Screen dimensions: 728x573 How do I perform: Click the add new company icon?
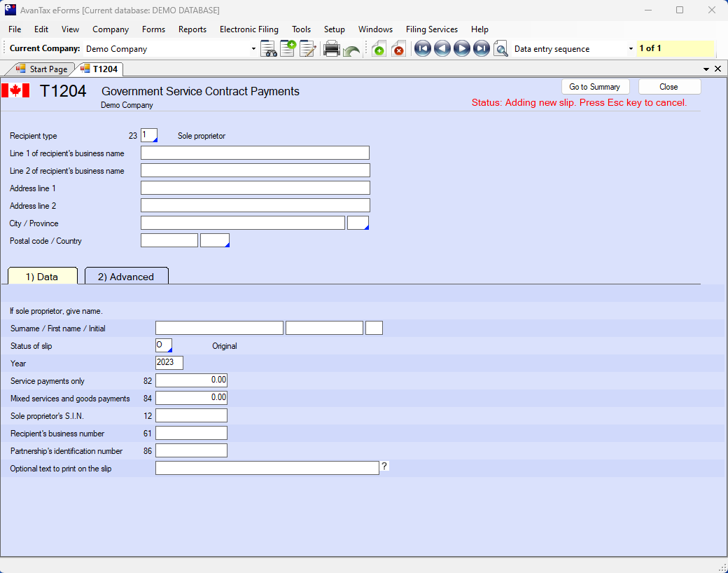point(288,49)
